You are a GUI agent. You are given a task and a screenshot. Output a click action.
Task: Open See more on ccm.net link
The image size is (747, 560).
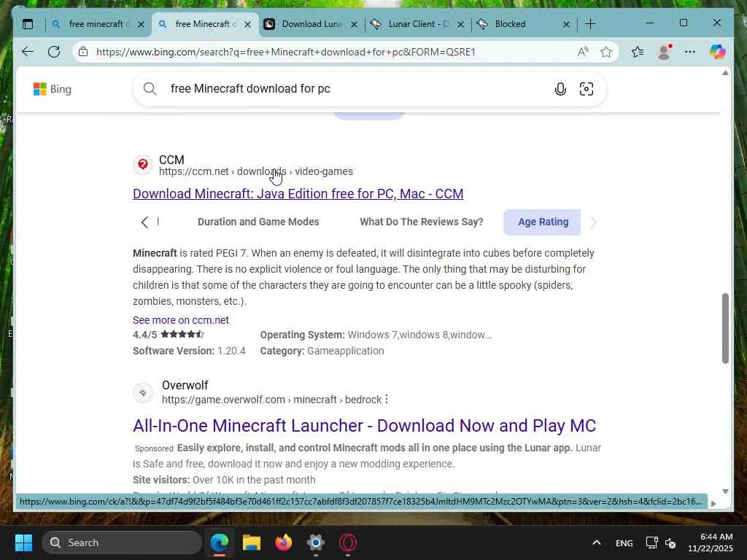[x=181, y=320]
